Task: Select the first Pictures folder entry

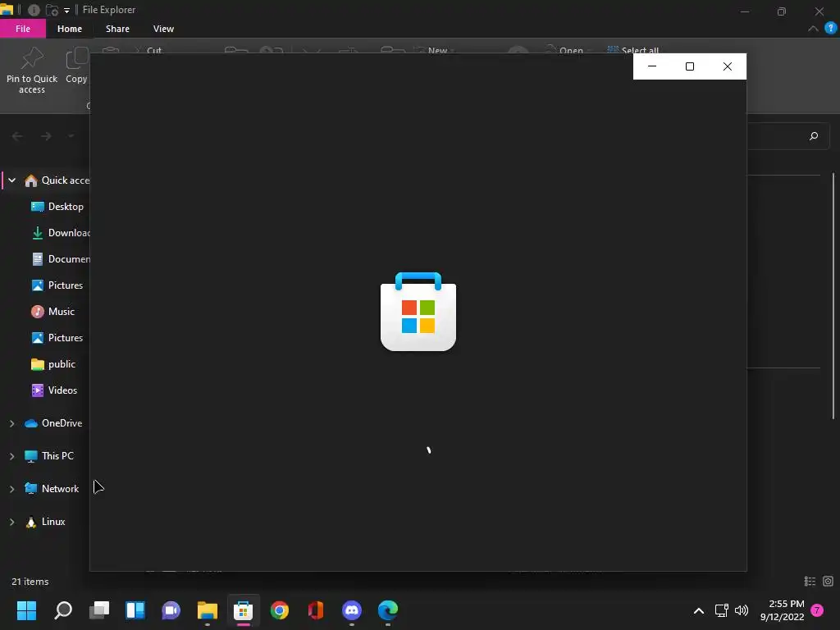Action: [57, 285]
